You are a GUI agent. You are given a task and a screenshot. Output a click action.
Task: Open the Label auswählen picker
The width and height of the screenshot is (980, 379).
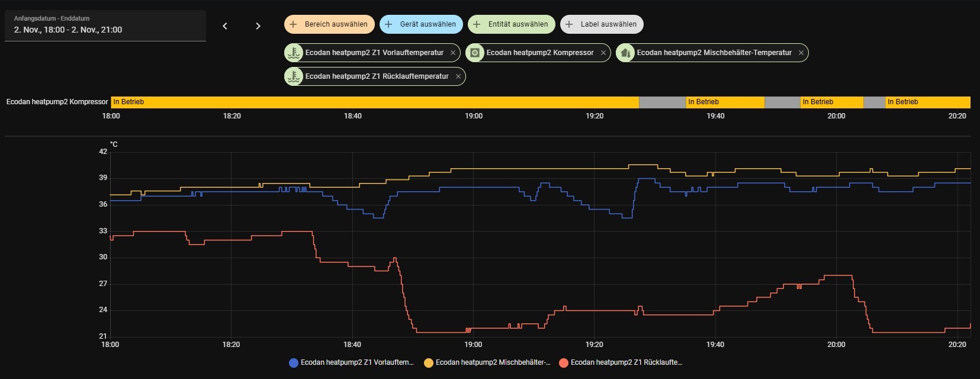602,24
